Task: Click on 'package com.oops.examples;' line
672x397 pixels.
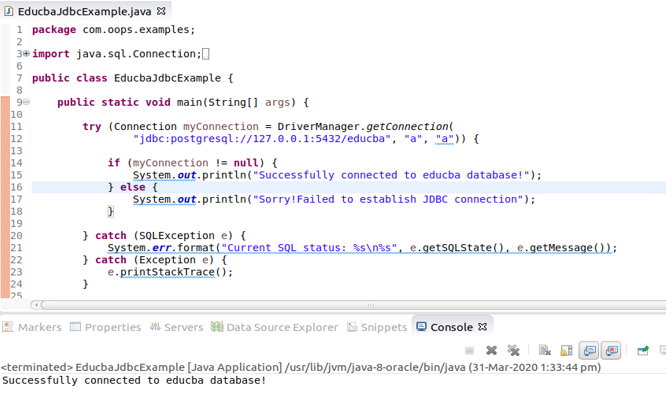Action: tap(114, 30)
